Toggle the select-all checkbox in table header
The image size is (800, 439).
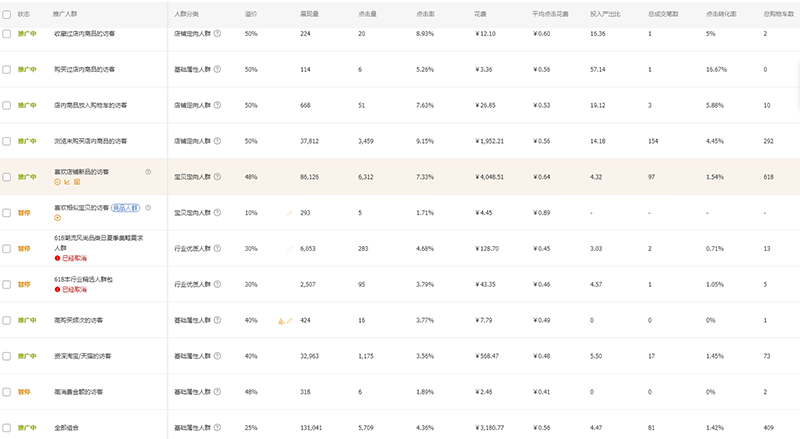point(7,15)
